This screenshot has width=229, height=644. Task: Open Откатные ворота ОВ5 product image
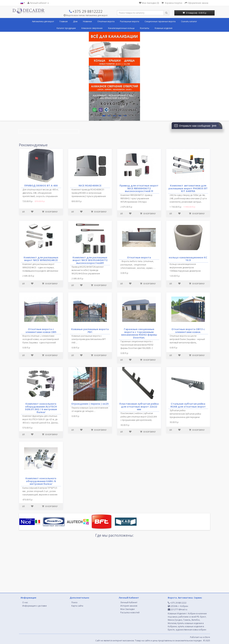41,309
